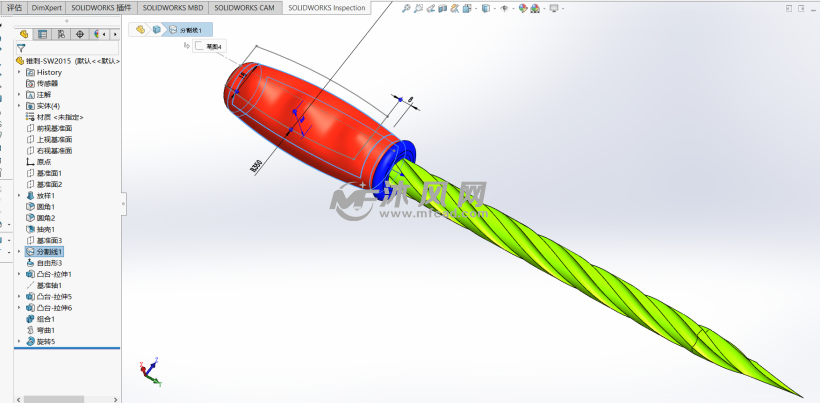Click the filter funnel icon in tree
This screenshot has width=820, height=403.
click(21, 49)
